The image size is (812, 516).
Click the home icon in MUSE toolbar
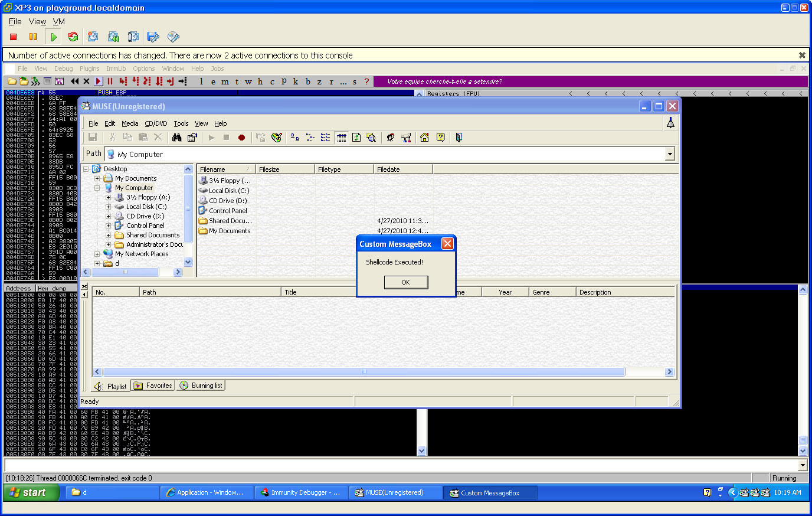click(424, 137)
